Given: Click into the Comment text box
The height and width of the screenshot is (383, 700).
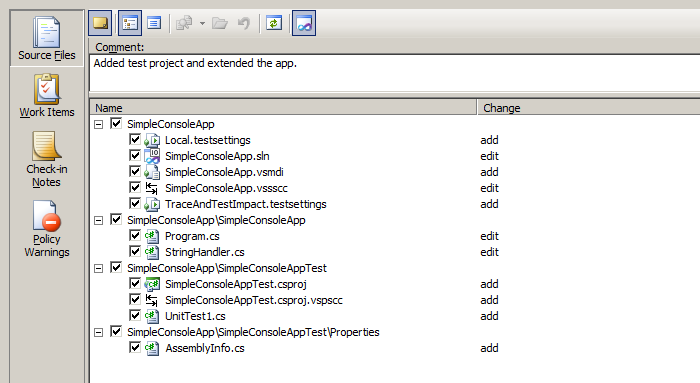Looking at the screenshot, I should click(395, 73).
